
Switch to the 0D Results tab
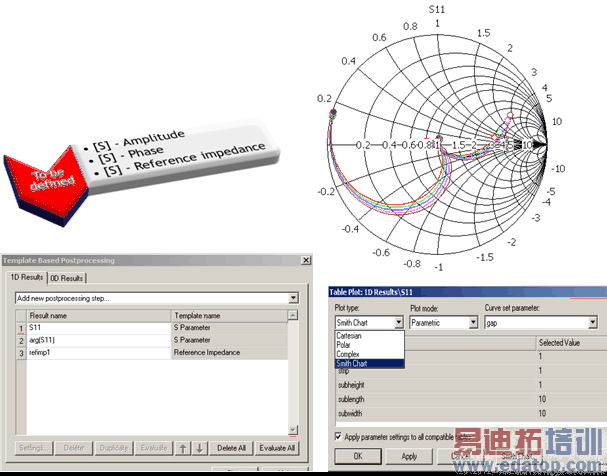67,278
